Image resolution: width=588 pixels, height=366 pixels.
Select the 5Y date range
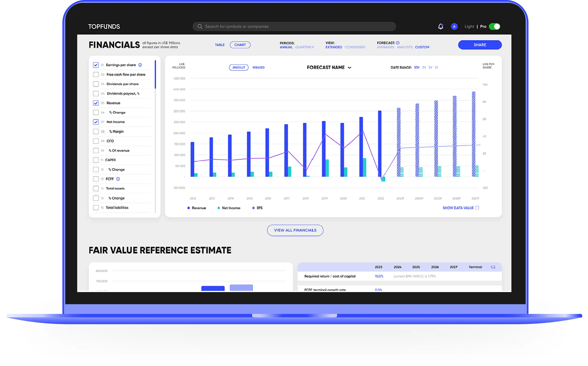point(424,67)
